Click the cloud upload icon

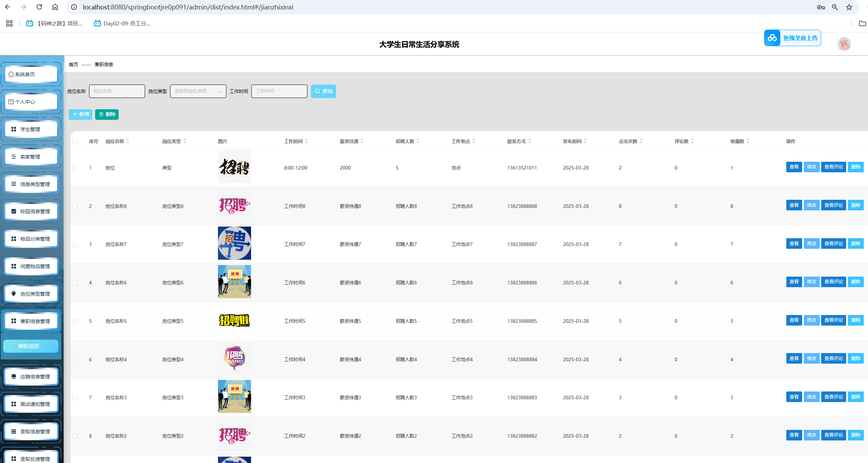(772, 38)
